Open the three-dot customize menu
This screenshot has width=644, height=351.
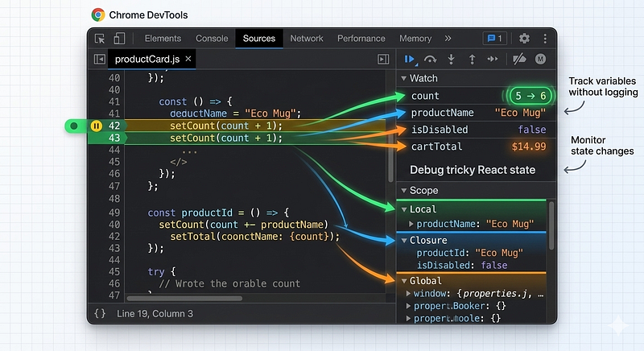(x=545, y=39)
